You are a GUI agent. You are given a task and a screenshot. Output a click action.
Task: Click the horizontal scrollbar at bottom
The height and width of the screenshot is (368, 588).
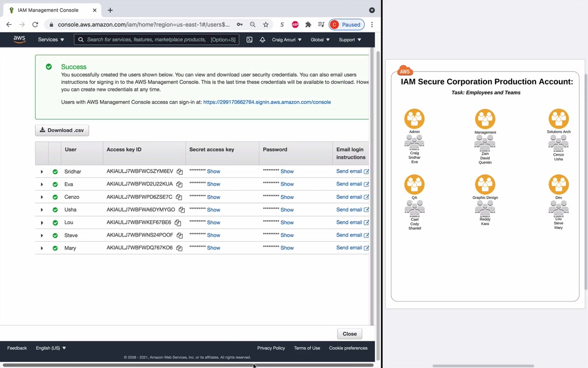tap(187, 365)
